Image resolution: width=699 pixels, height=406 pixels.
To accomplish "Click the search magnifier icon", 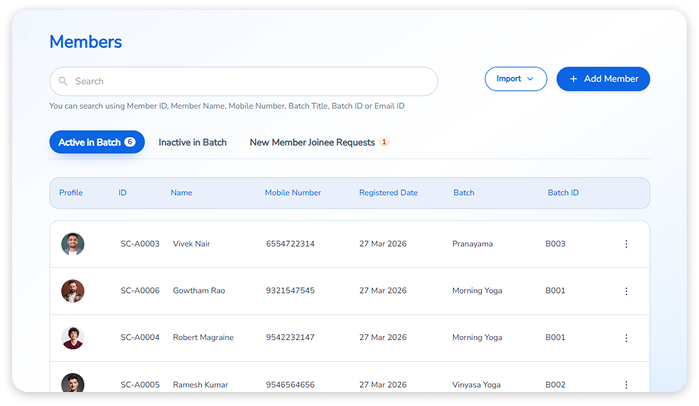I will click(x=63, y=81).
